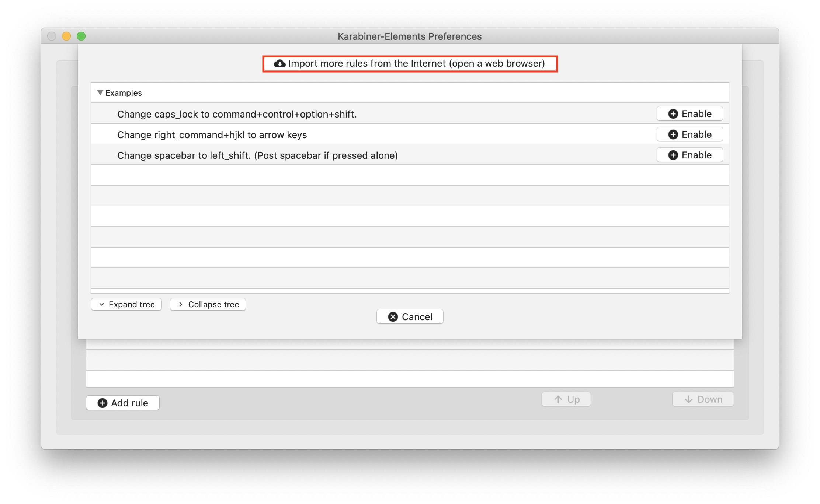The image size is (820, 504).
Task: Click the up arrow icon
Action: tap(558, 399)
